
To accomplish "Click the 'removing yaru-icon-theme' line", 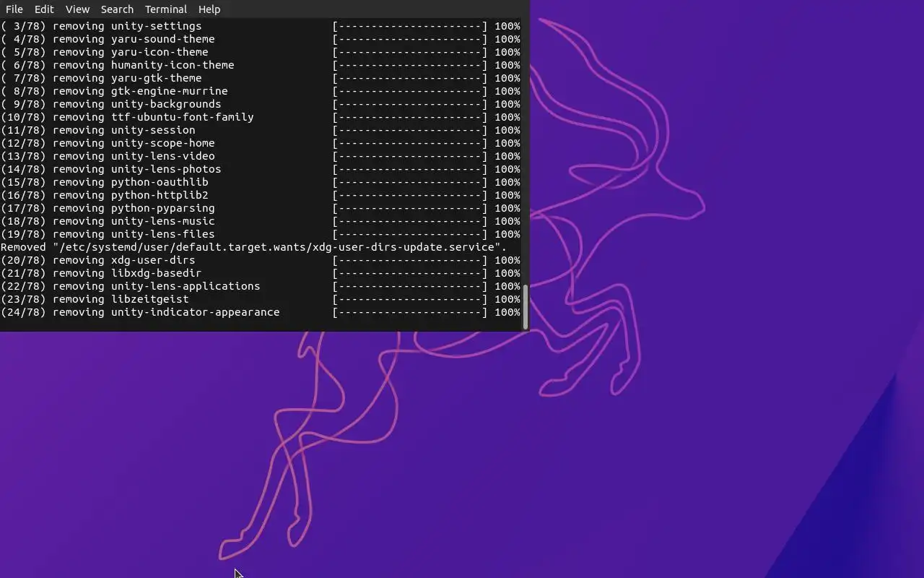I will click(260, 52).
